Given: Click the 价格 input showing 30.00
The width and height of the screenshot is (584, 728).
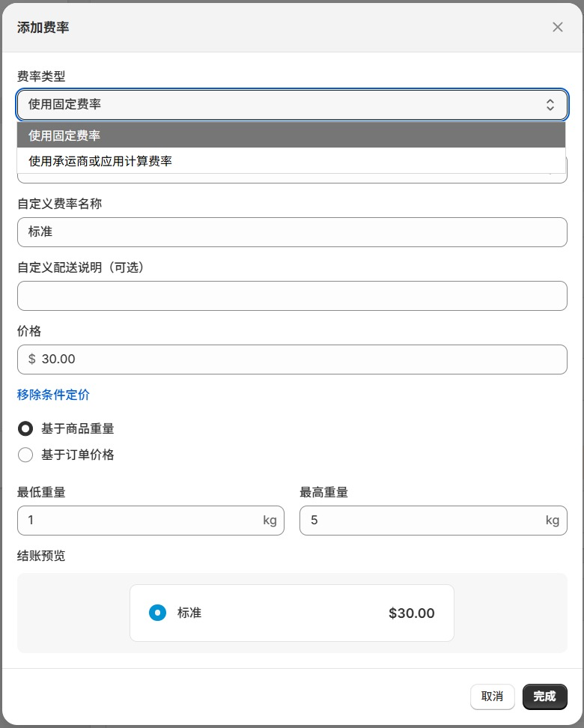Looking at the screenshot, I should 299,360.
